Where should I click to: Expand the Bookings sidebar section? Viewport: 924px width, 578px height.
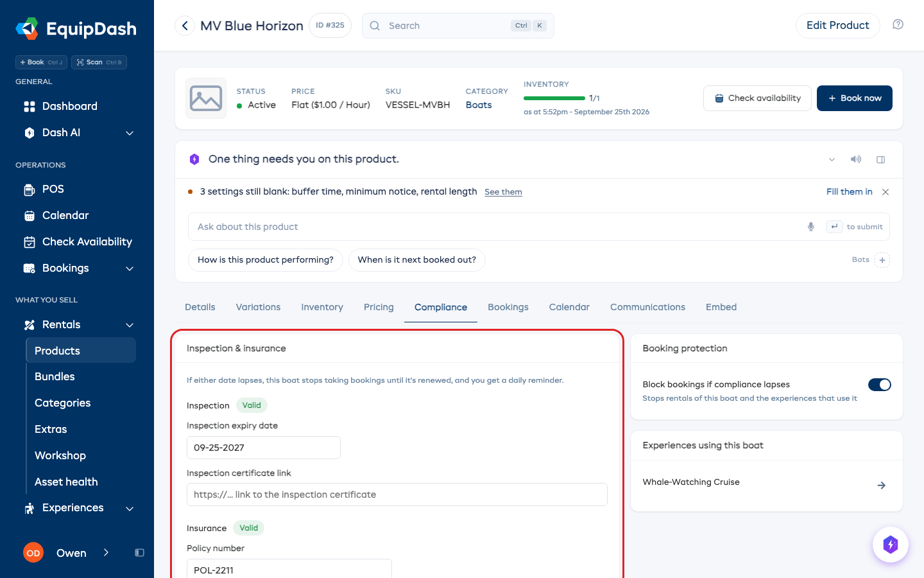[130, 268]
